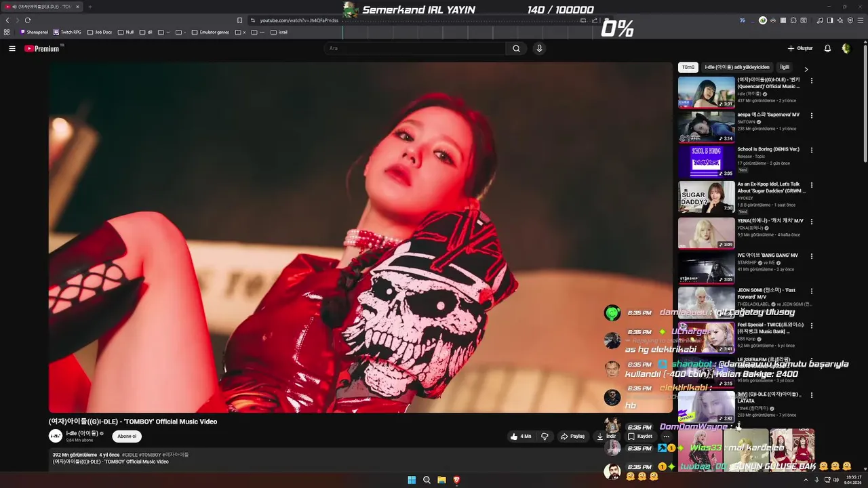Open options for School Is Boring video
This screenshot has height=488, width=868.
pos(811,150)
